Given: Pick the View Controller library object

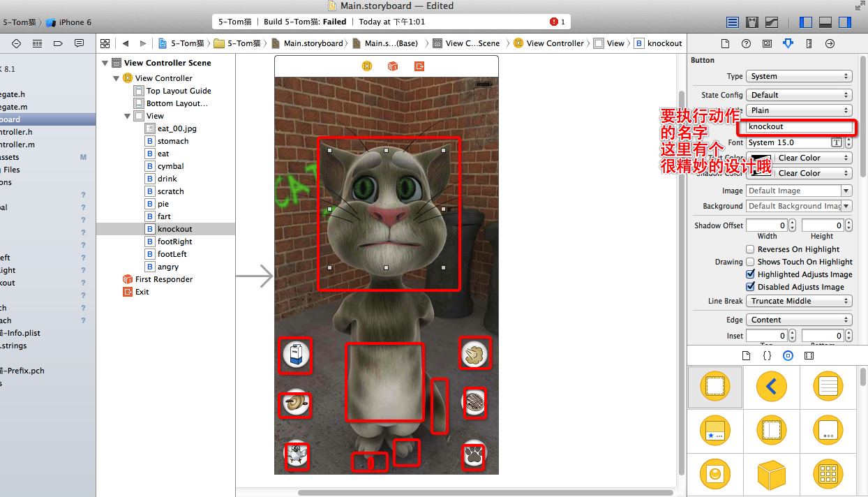Looking at the screenshot, I should (715, 387).
